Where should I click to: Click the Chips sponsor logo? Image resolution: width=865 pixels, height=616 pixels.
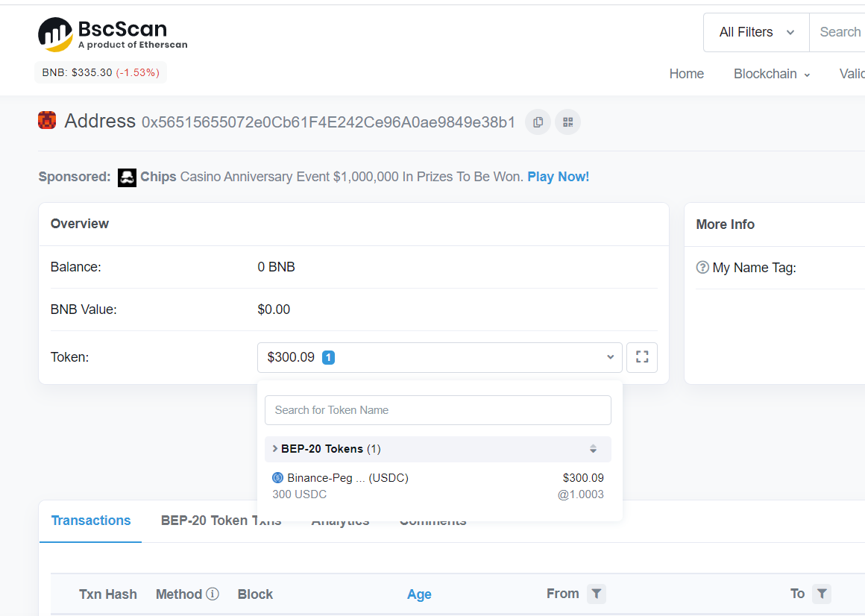pos(127,177)
